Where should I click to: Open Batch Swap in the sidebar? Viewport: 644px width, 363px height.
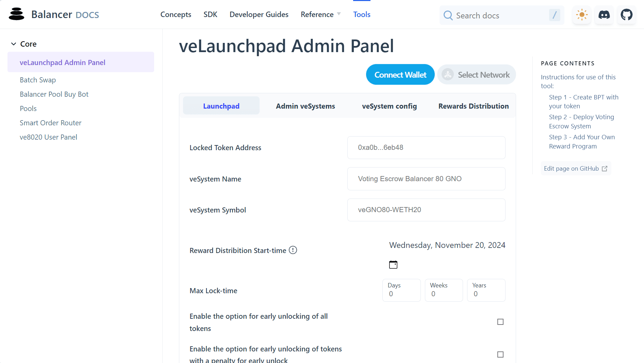(38, 80)
